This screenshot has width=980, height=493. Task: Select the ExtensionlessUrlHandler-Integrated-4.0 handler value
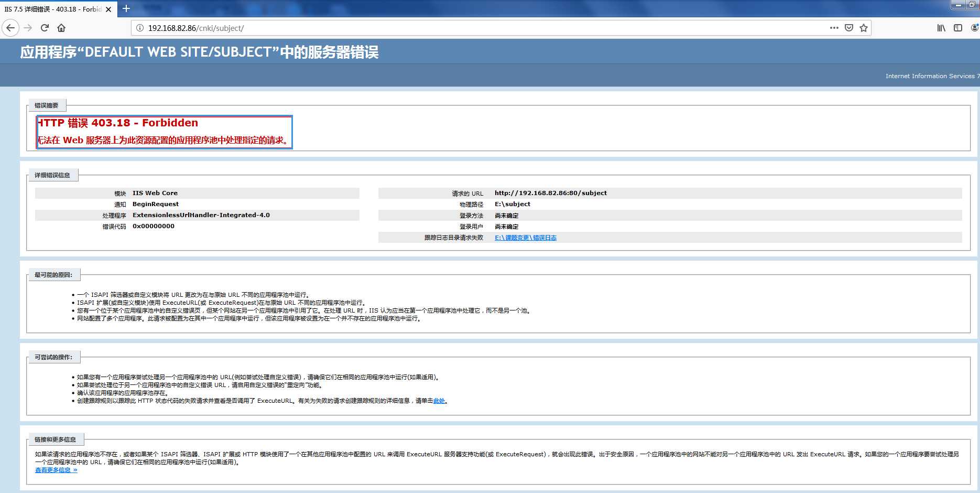[201, 215]
